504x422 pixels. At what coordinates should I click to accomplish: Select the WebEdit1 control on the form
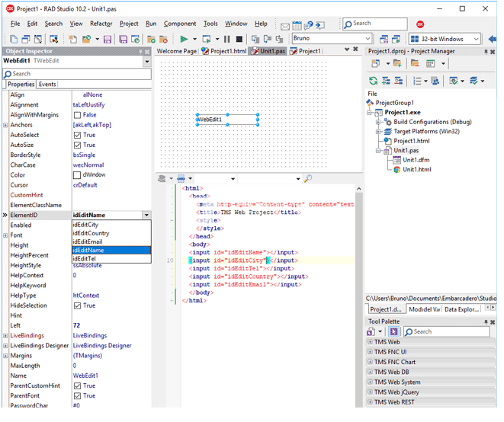tap(227, 120)
